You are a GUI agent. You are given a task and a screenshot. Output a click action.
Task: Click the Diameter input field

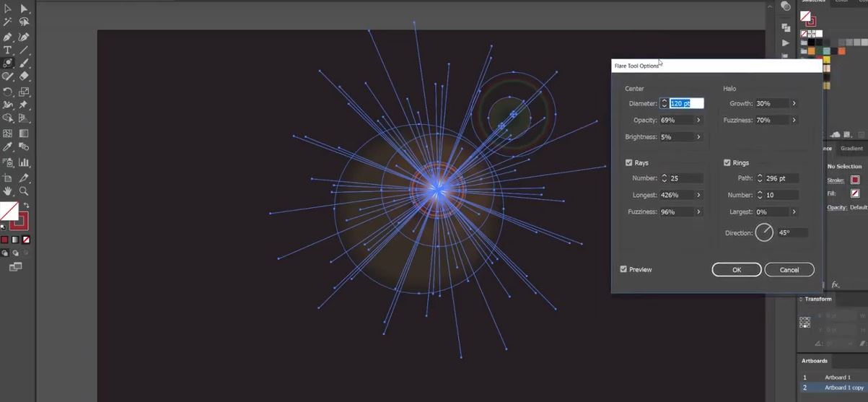click(686, 104)
